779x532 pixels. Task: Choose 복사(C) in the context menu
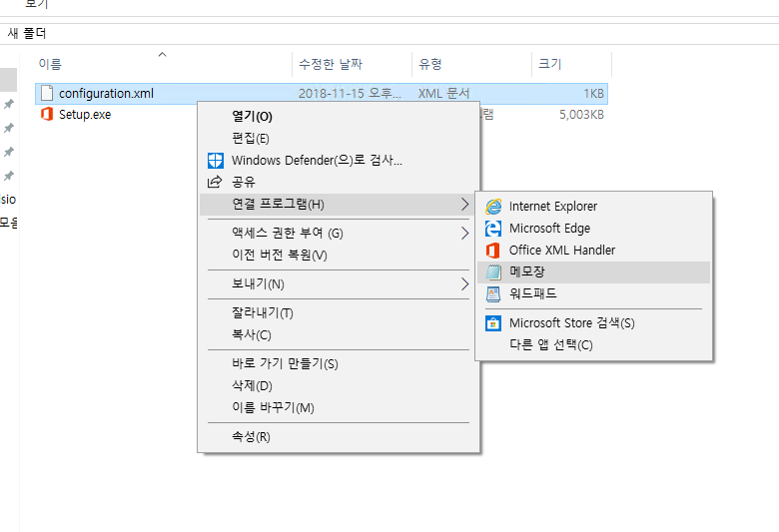click(339, 334)
